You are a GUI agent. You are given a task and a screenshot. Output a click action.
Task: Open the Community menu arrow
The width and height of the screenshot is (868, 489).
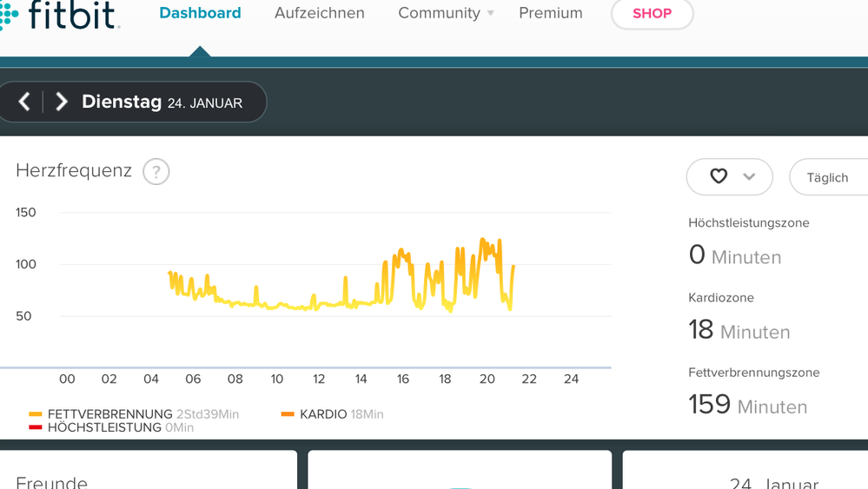click(x=490, y=14)
